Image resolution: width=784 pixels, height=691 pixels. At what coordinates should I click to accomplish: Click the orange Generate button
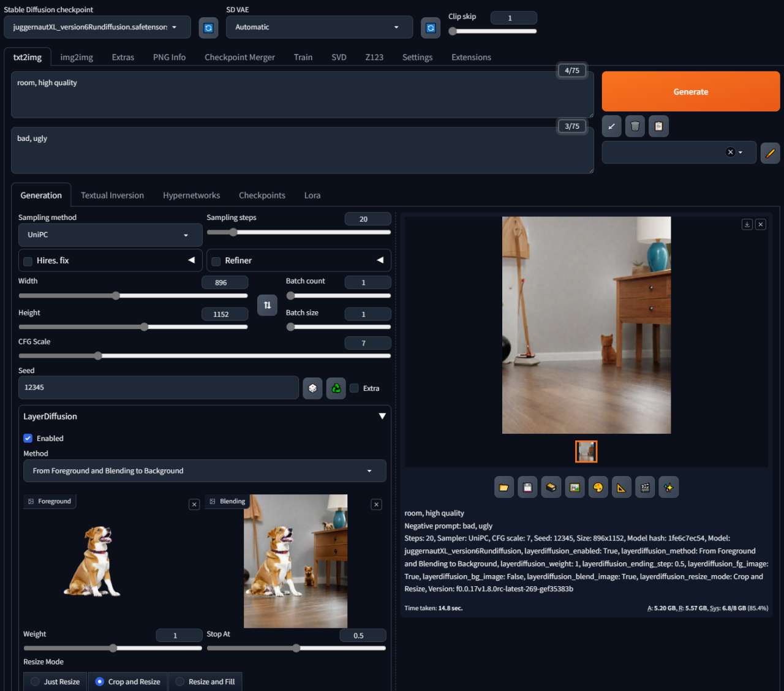[691, 92]
